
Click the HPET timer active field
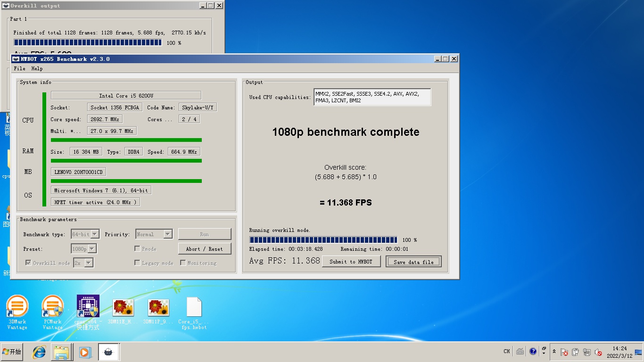[95, 202]
